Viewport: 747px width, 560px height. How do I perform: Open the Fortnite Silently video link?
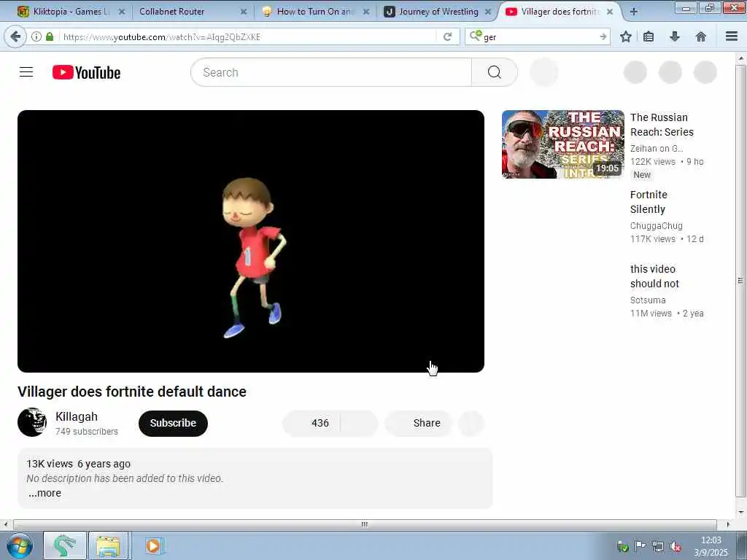tap(649, 202)
